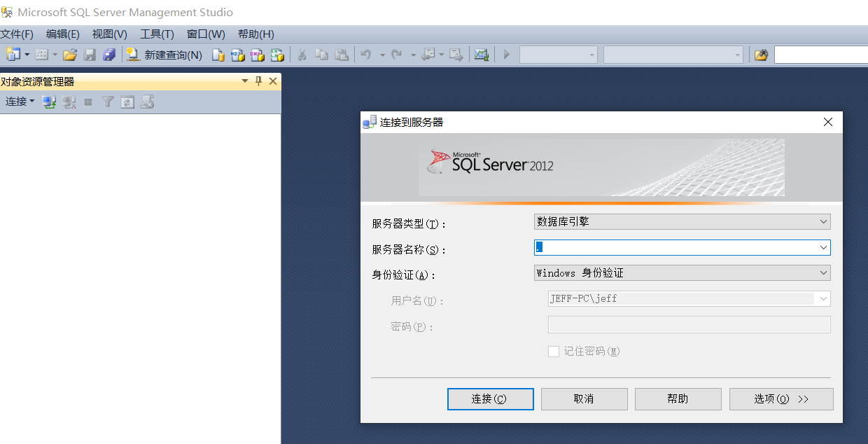This screenshot has width=868, height=444.
Task: Close the 对象资源管理器 panel
Action: click(273, 81)
